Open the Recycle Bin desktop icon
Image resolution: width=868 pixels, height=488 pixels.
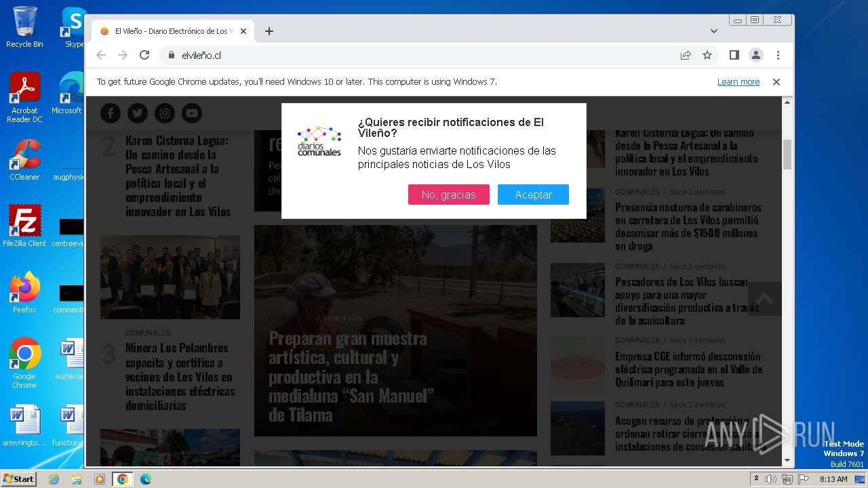(24, 27)
